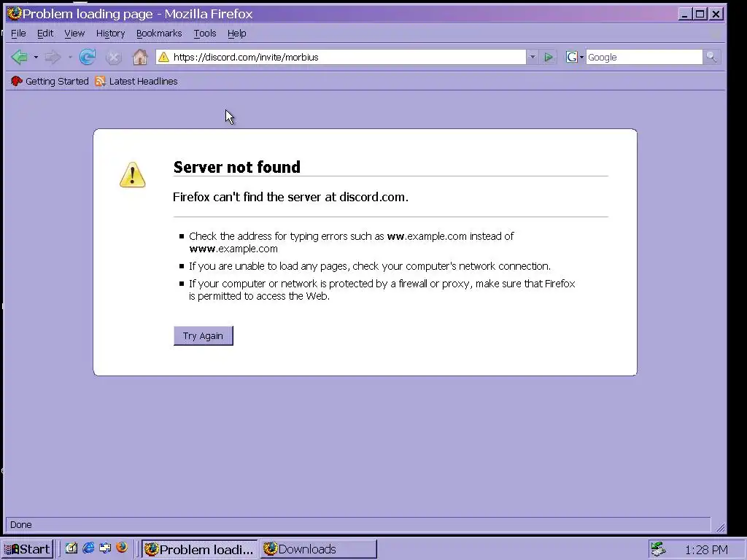The width and height of the screenshot is (747, 560).
Task: Maximize the Firefox window
Action: [700, 14]
